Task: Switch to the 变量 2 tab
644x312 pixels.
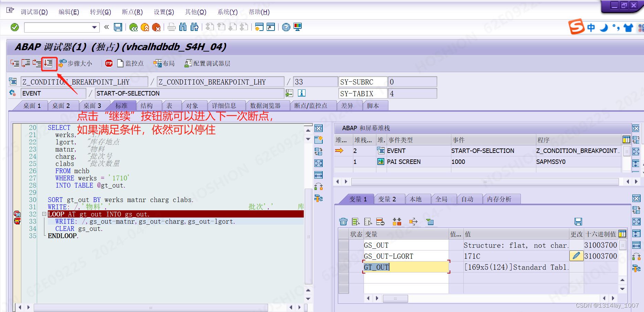Action: click(x=387, y=199)
